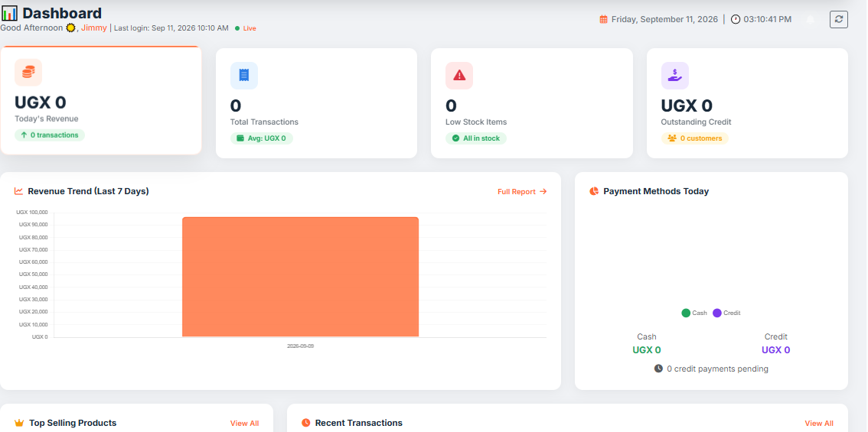Click the pie chart Payment Methods icon

point(594,191)
